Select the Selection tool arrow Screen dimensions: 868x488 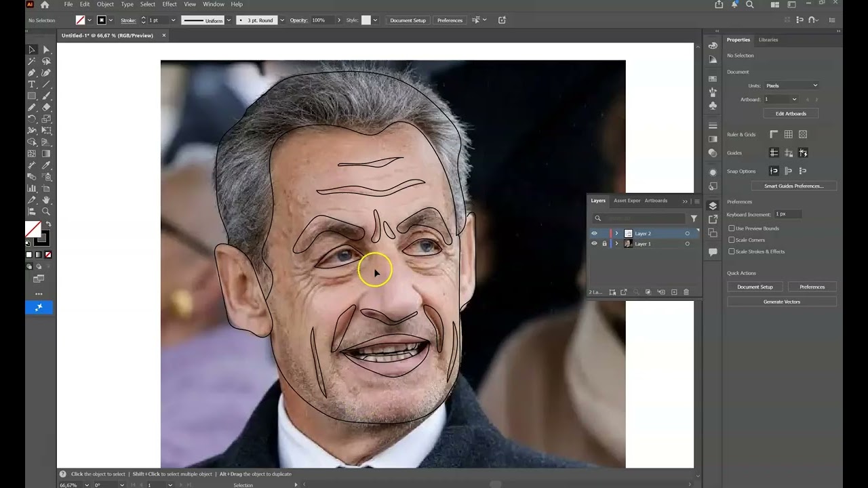31,49
